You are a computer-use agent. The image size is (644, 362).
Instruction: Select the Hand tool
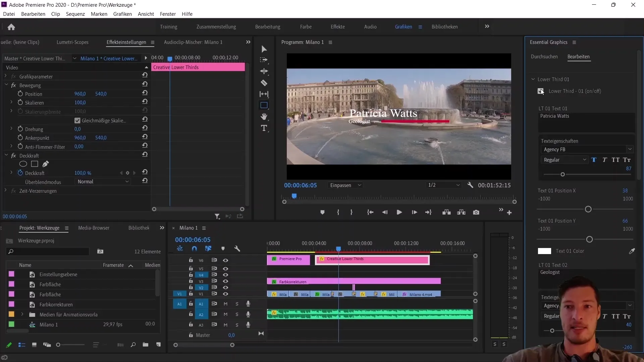click(264, 117)
